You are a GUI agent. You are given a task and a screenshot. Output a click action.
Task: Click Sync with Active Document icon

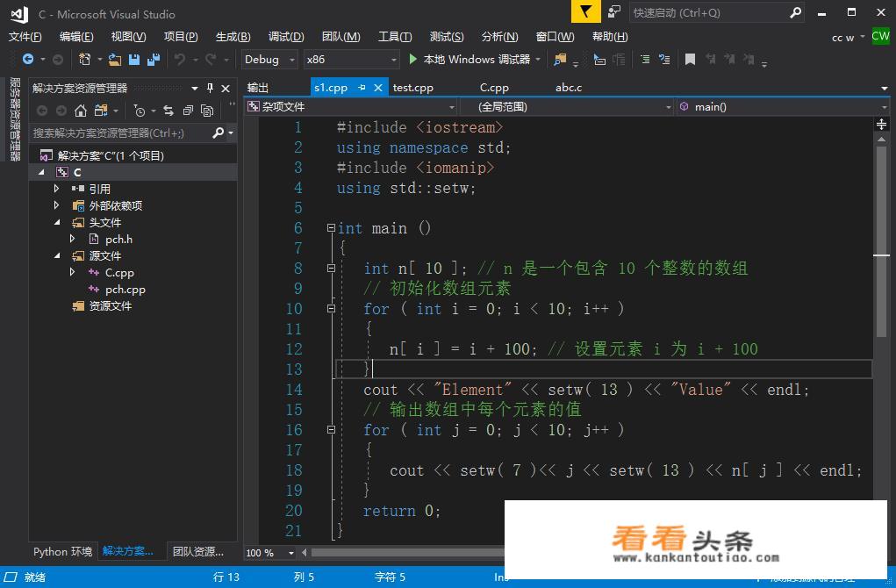point(168,111)
